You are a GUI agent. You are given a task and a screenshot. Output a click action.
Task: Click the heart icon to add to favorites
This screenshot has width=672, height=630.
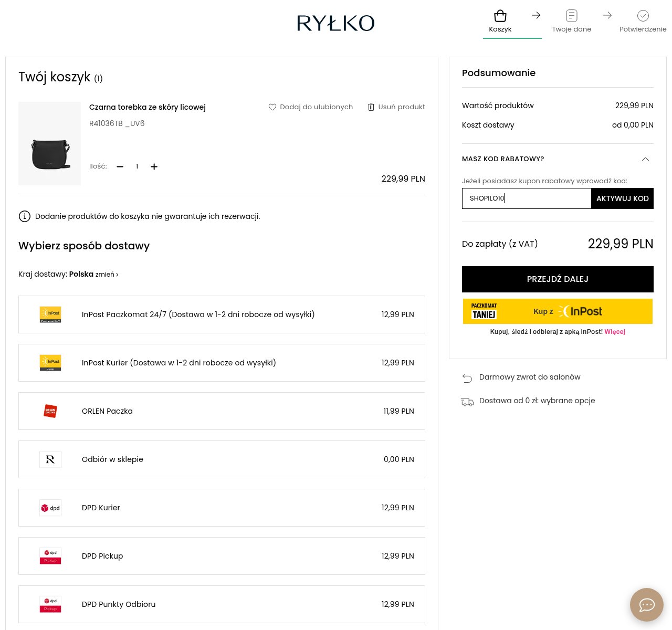point(272,107)
